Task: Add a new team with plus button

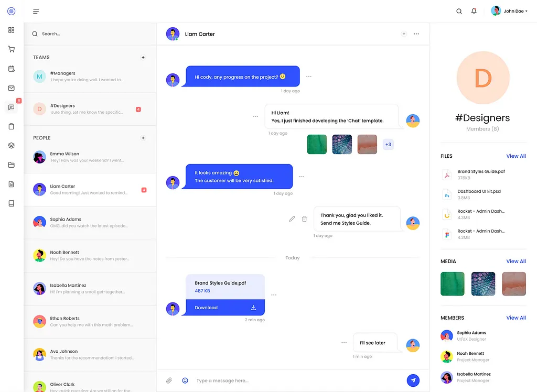Action: (x=143, y=57)
